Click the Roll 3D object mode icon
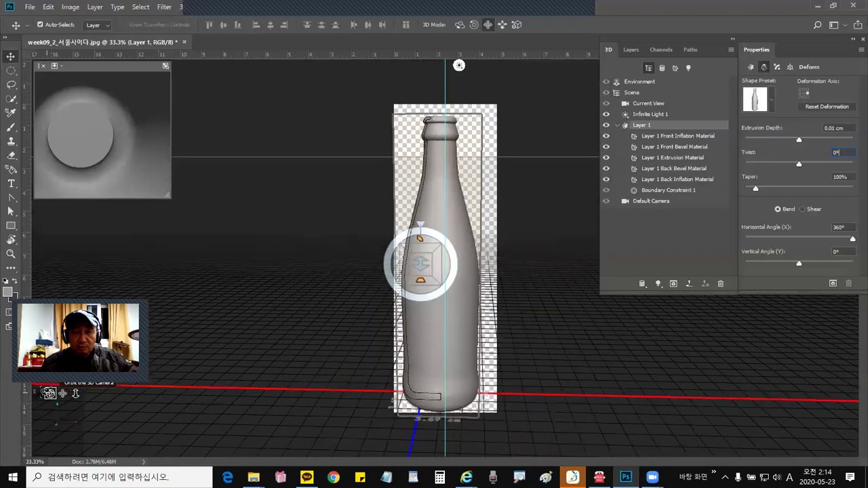Screen dimensions: 868x488 pyautogui.click(x=473, y=25)
